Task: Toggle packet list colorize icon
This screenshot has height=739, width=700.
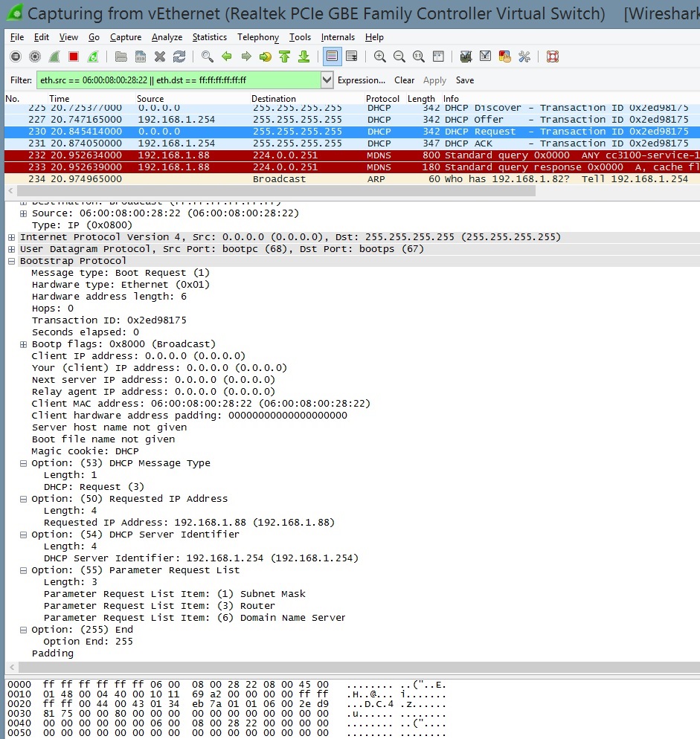Action: point(332,57)
